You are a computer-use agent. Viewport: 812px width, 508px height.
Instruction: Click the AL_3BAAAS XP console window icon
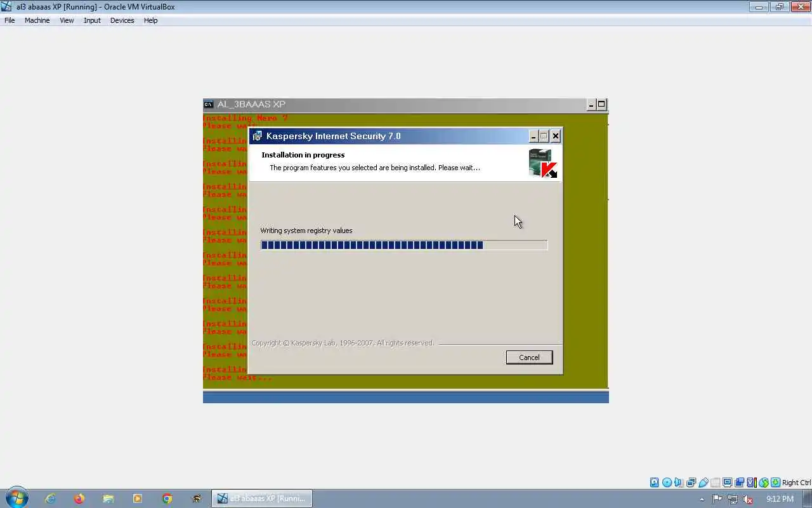pos(208,104)
